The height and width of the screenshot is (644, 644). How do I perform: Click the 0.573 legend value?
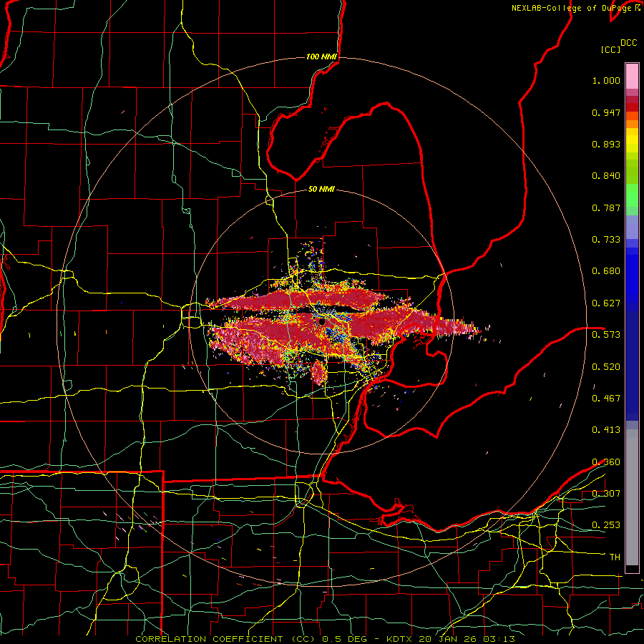[606, 335]
